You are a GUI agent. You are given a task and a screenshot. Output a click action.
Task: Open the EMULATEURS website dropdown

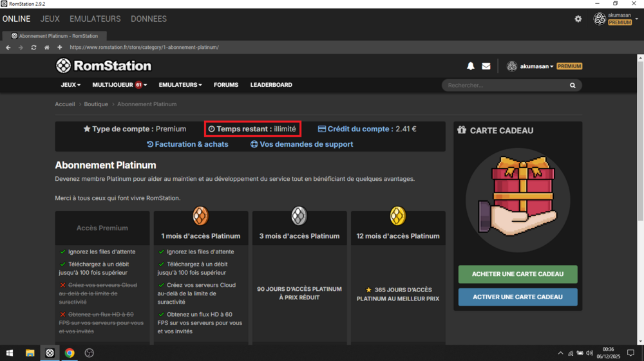(180, 85)
